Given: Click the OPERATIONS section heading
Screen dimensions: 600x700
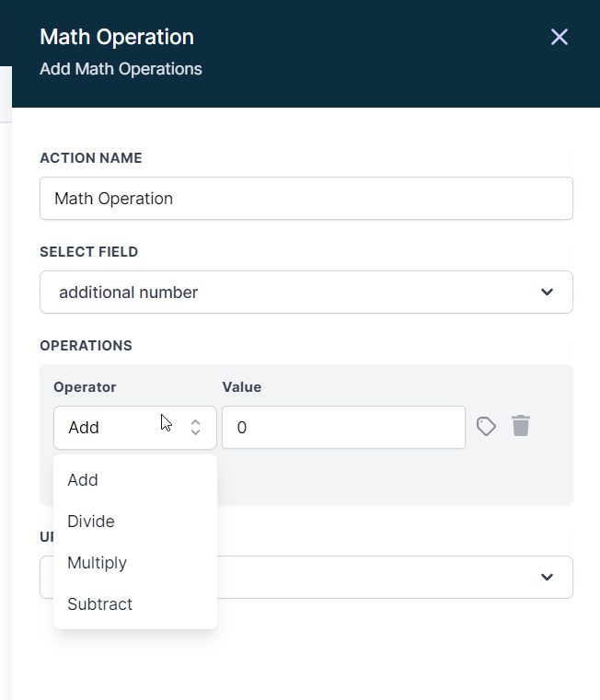Looking at the screenshot, I should [x=87, y=346].
